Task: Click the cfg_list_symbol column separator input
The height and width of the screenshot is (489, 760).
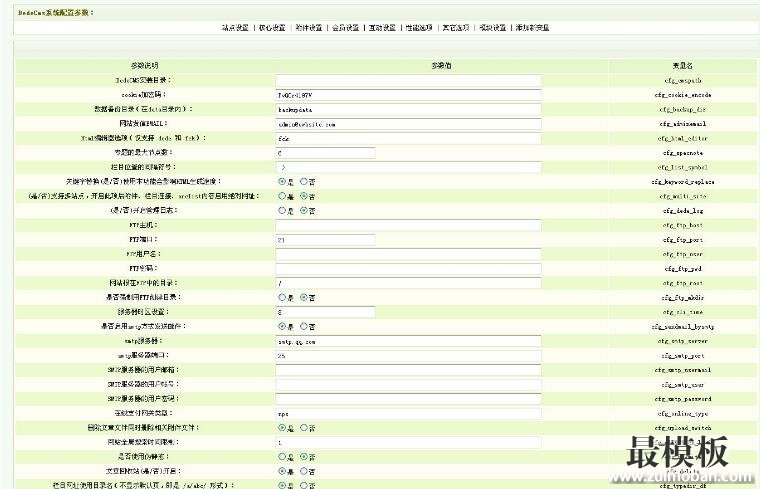Action: pyautogui.click(x=408, y=168)
